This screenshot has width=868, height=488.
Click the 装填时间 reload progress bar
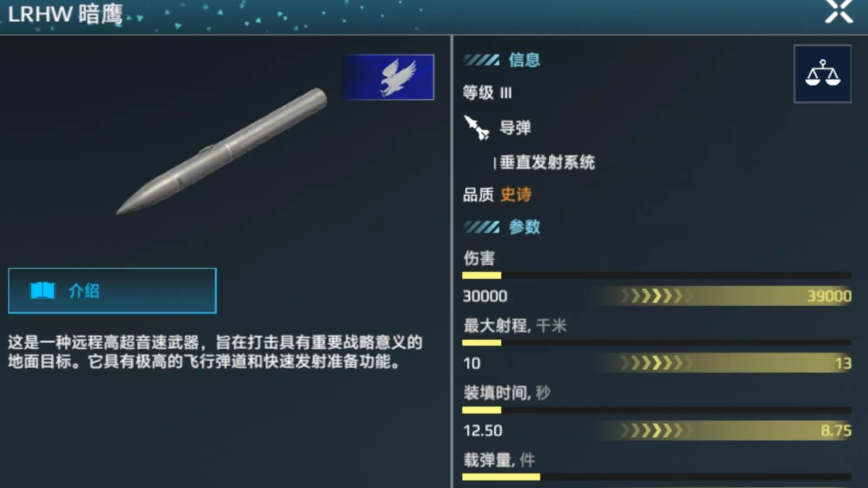point(657,410)
